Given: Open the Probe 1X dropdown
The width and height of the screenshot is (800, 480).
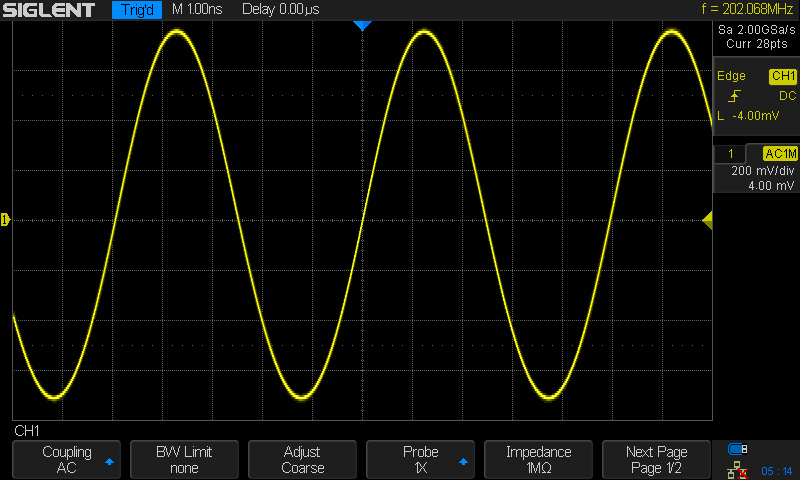Looking at the screenshot, I should (420, 460).
